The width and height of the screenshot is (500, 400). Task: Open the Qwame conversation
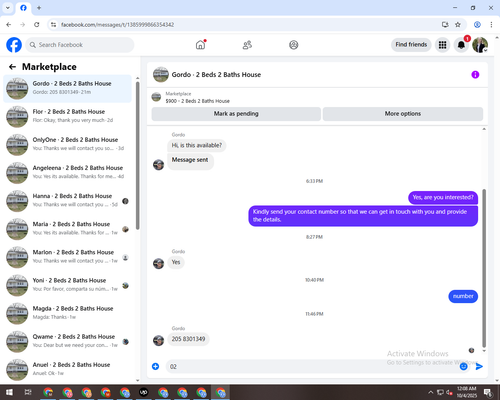coord(67,342)
